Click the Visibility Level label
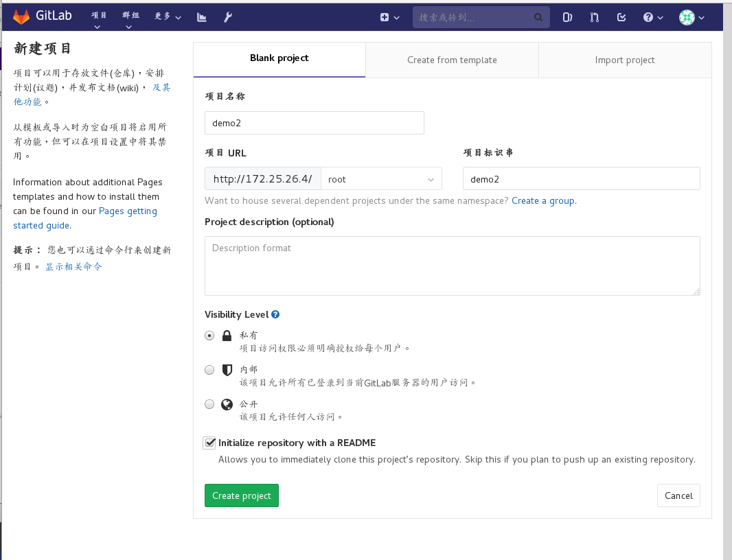Viewport: 732px width, 560px height. point(237,314)
